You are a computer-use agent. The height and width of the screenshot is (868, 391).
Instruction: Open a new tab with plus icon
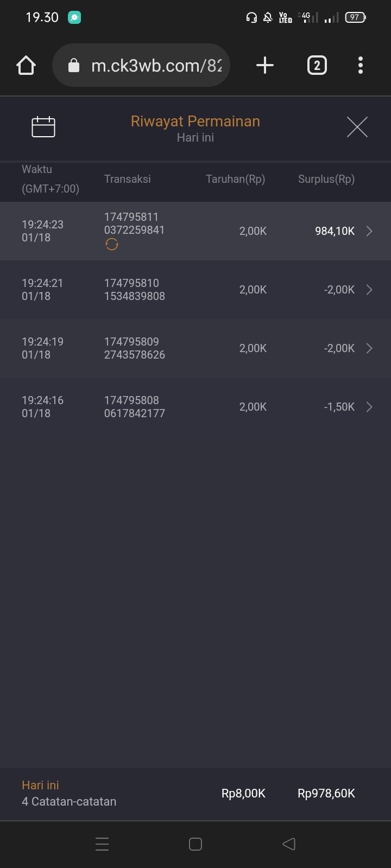264,66
